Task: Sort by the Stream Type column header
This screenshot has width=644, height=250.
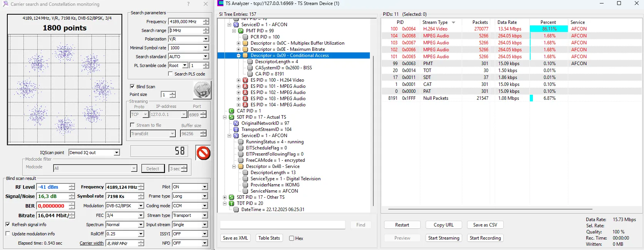Action: (435, 22)
